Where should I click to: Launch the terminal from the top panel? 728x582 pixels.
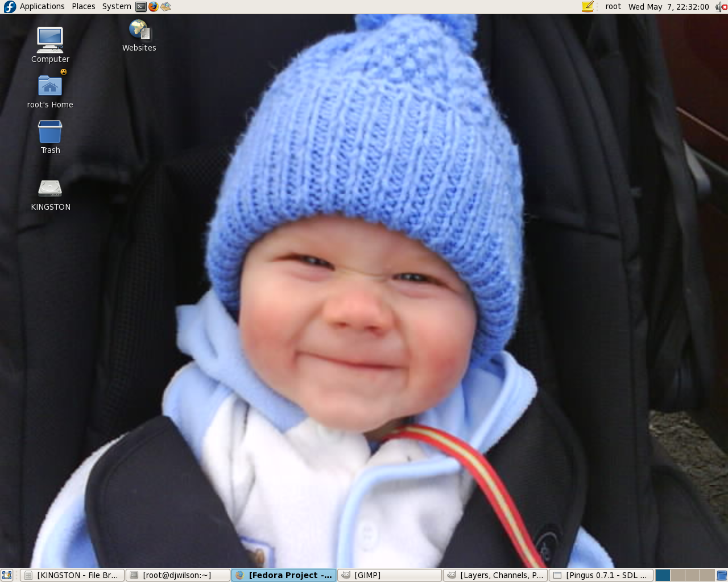click(141, 7)
